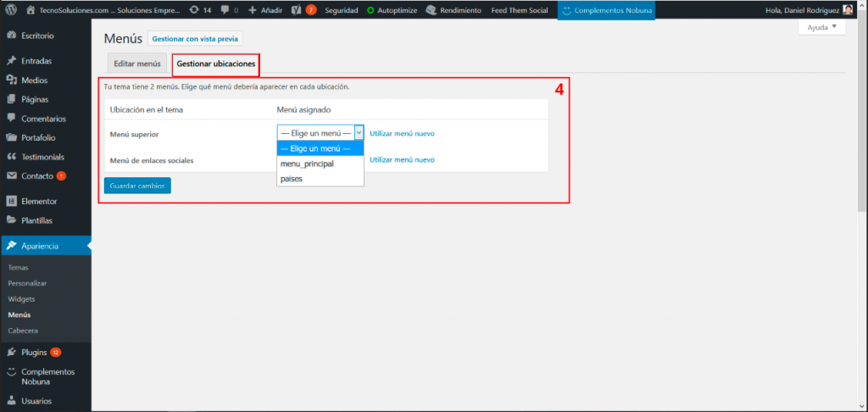Open the Yoast SEO icon in admin bar
Image resolution: width=868 pixels, height=412 pixels.
tap(298, 10)
